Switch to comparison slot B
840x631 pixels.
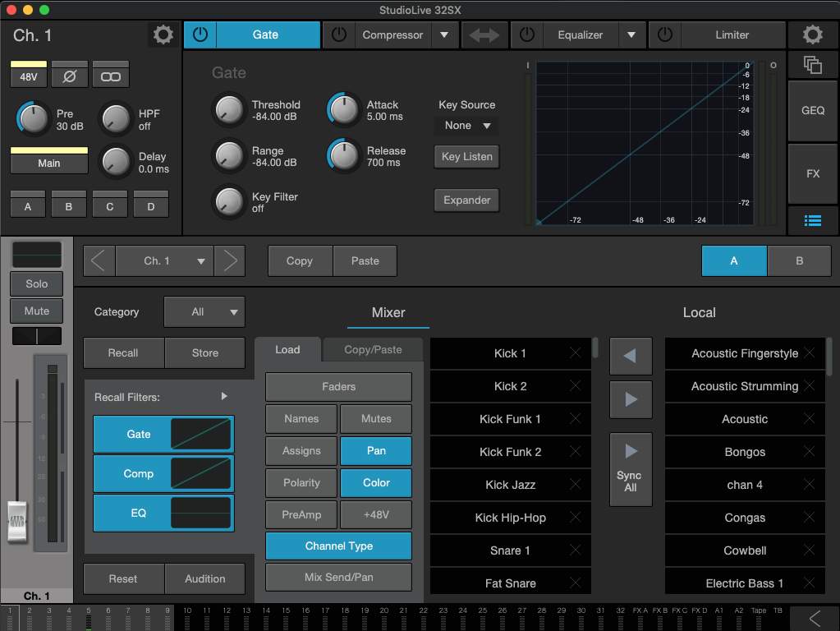click(x=799, y=261)
